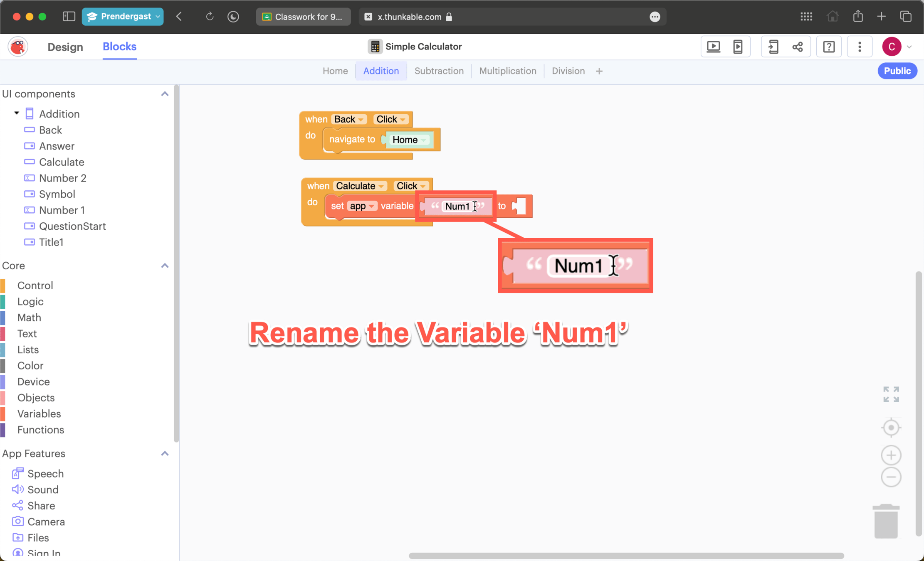Center the workspace with target icon

pyautogui.click(x=891, y=428)
